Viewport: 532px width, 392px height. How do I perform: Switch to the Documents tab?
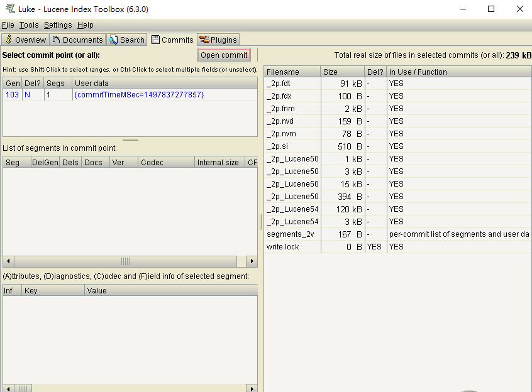coord(78,40)
